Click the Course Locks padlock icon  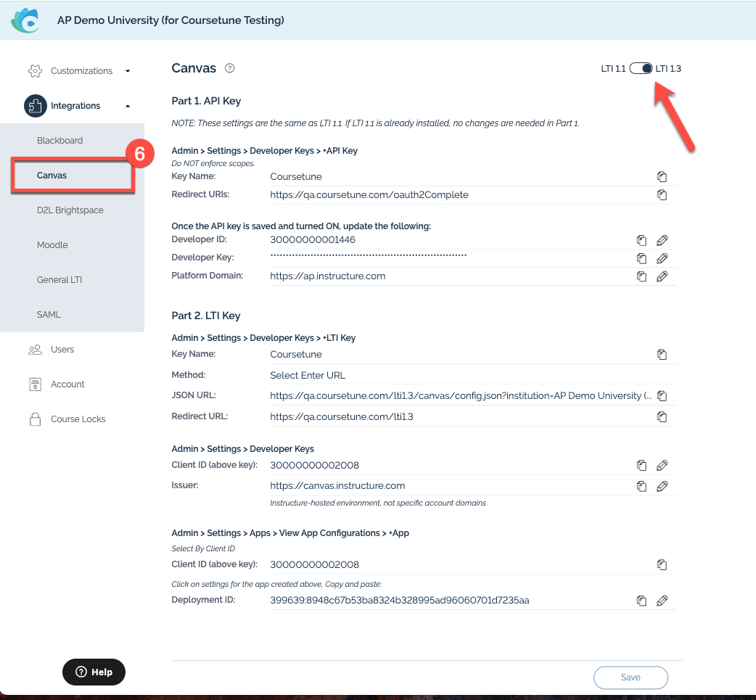pos(36,419)
